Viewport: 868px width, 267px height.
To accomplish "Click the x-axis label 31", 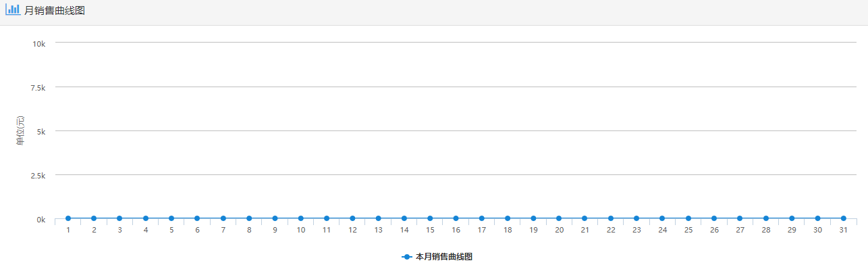I will point(844,230).
